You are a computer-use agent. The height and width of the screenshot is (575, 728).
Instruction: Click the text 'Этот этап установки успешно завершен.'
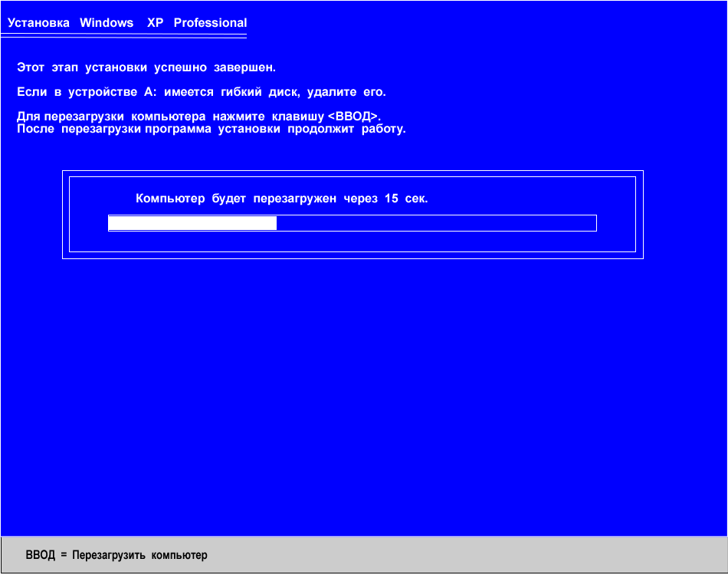[x=146, y=67]
